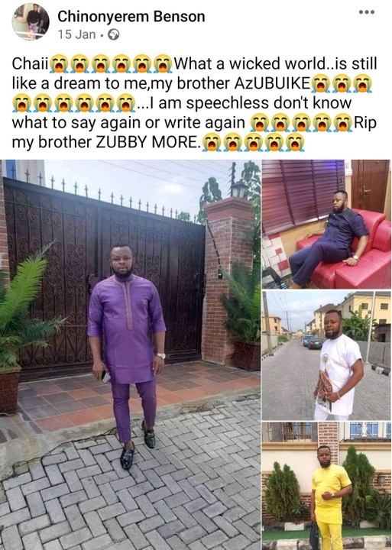Open the Chinonyerem Benson profile name link

pos(131,17)
